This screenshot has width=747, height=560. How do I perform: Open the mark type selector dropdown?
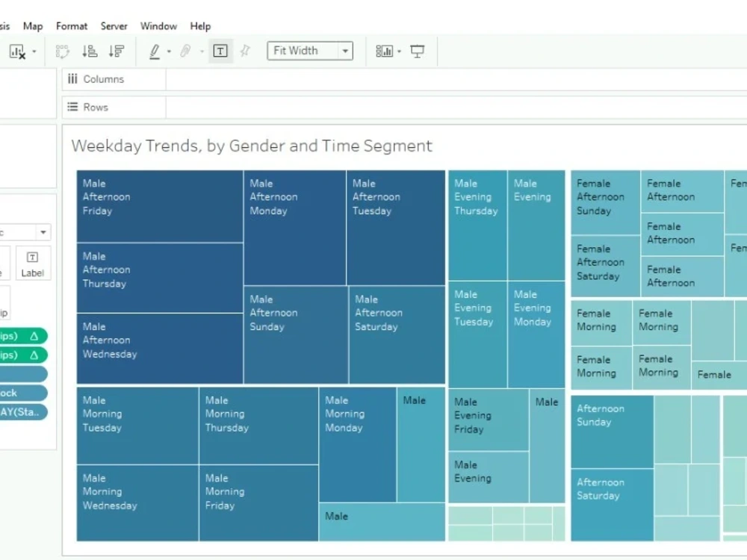[x=41, y=232]
